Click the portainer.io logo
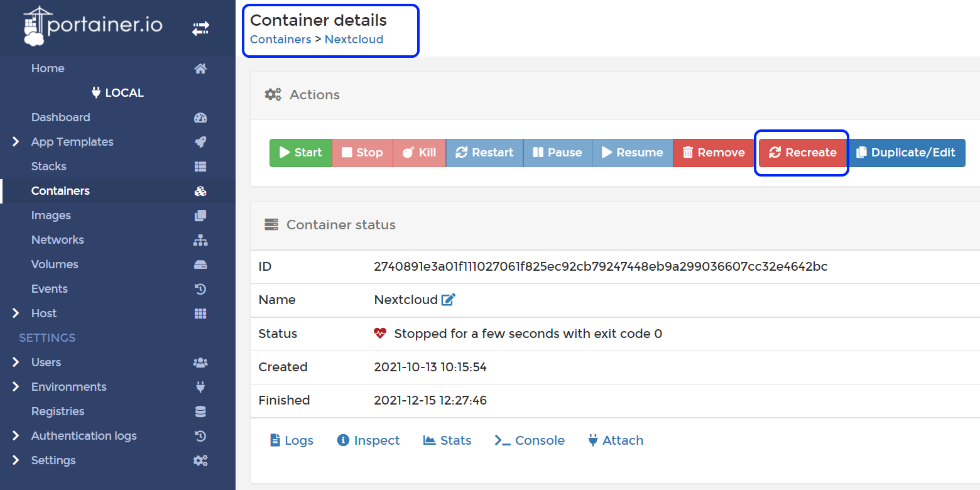 [93, 26]
